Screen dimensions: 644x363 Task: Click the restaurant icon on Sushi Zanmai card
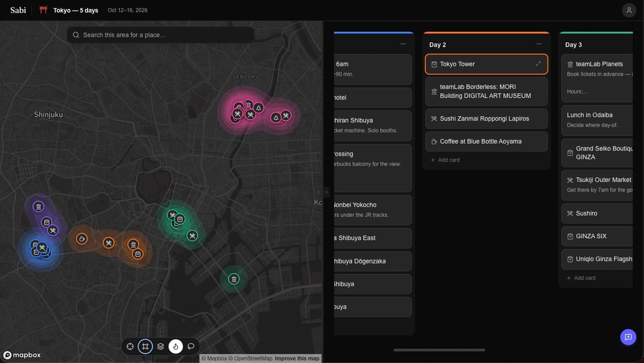click(x=434, y=119)
